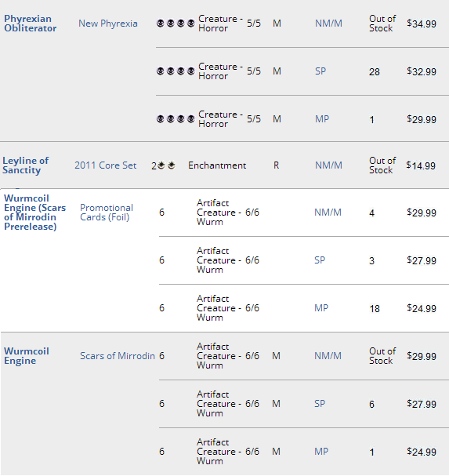
Task: Click MP condition with 18 in stock
Action: (x=321, y=308)
